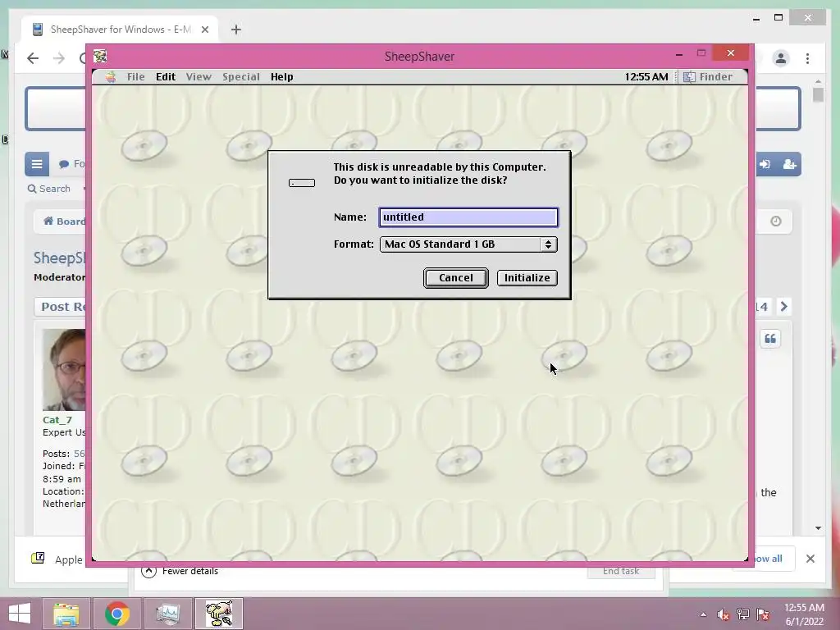840x630 pixels.
Task: Open Cat_7 user profile link
Action: [57, 420]
